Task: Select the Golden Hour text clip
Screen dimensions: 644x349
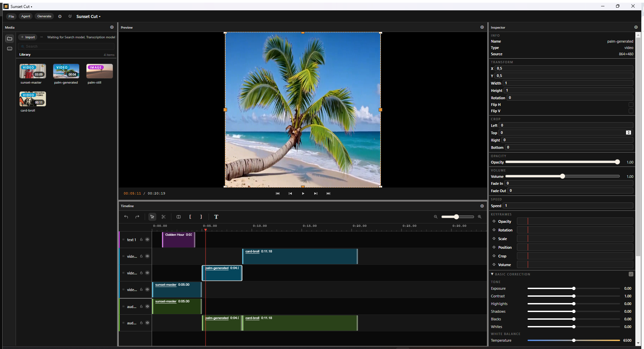Action: click(x=179, y=240)
